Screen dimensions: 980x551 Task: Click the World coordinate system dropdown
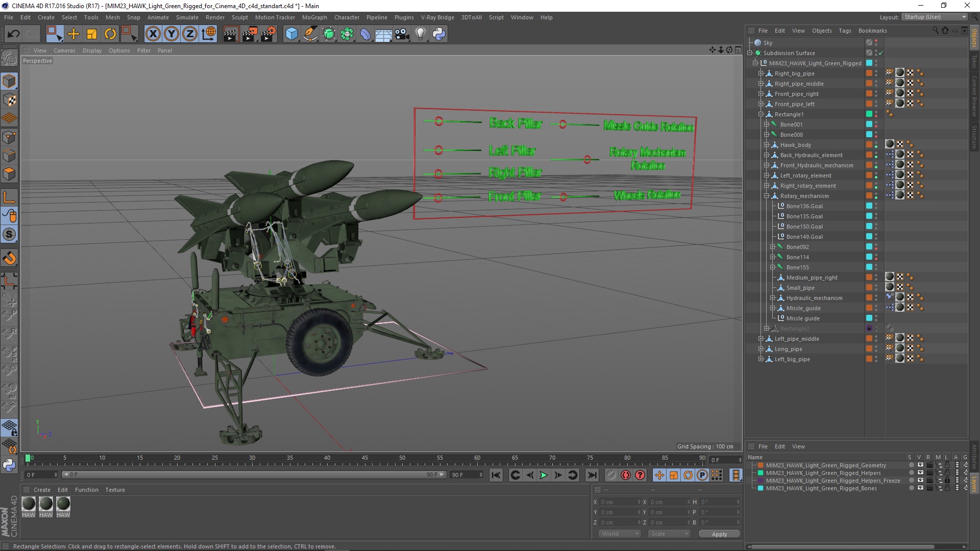click(617, 534)
